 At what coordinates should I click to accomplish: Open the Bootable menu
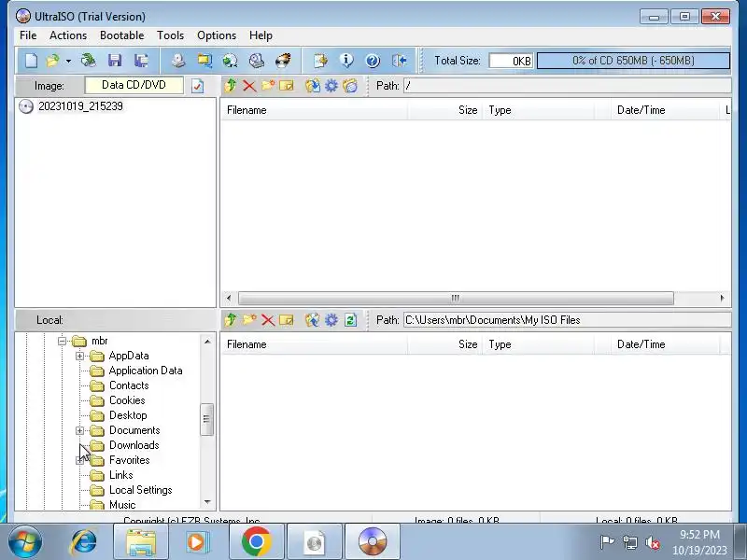(x=122, y=35)
